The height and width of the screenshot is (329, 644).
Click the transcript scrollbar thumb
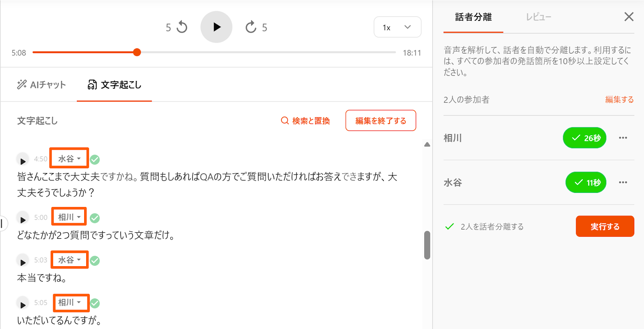coord(427,245)
